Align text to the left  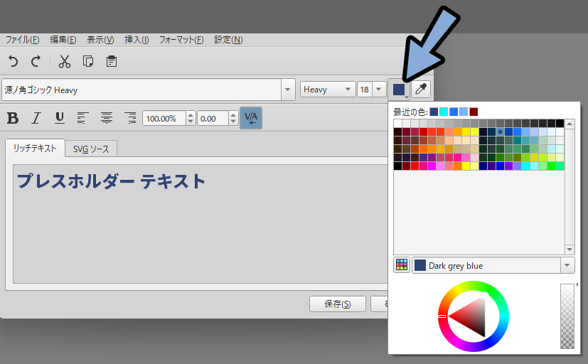point(83,118)
